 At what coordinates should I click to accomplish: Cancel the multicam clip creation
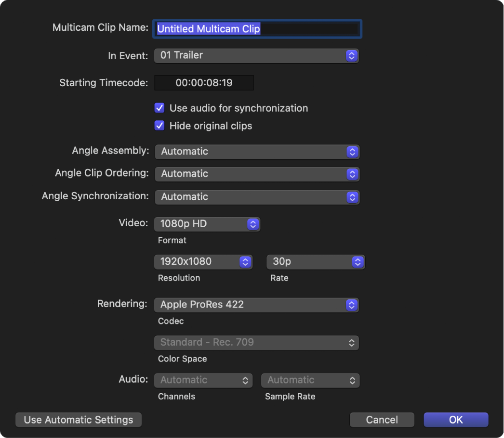[382, 419]
